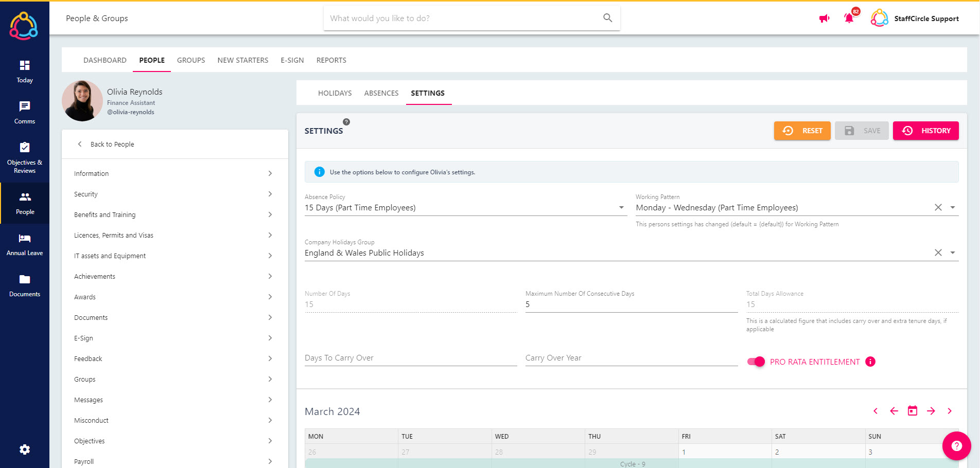Click the settings help question mark icon
This screenshot has width=980, height=468.
[x=346, y=122]
